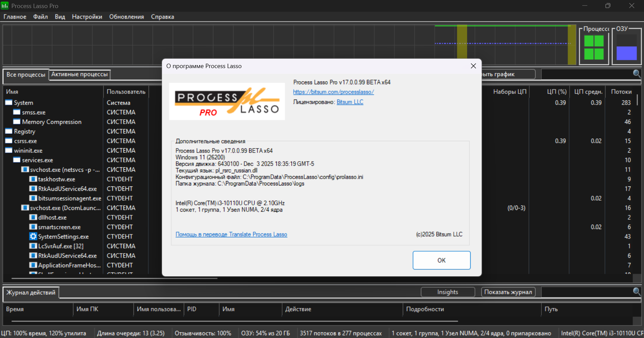Click the process list search magnifier icon
The height and width of the screenshot is (338, 644).
637,73
